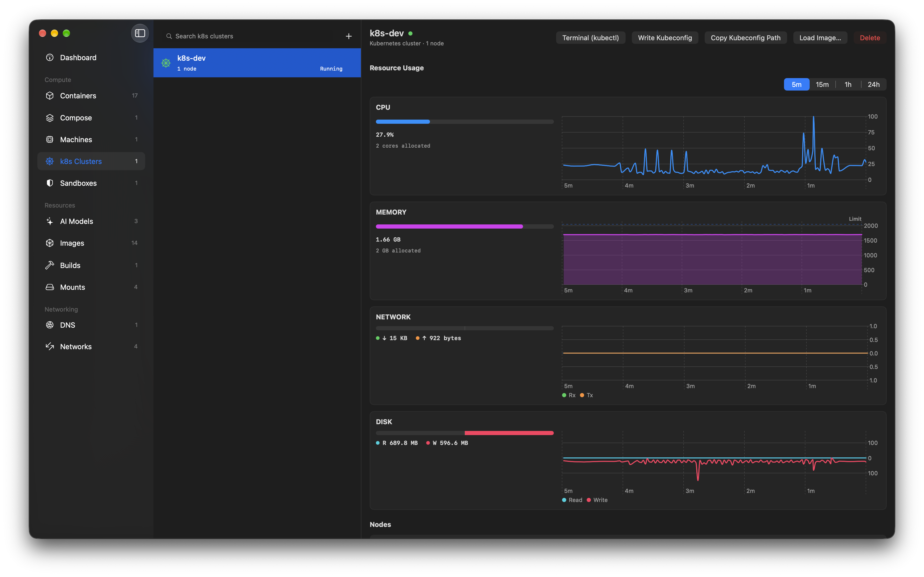Viewport: 924px width, 577px height.
Task: Click the green status dot beside k8s-dev title
Action: (410, 33)
